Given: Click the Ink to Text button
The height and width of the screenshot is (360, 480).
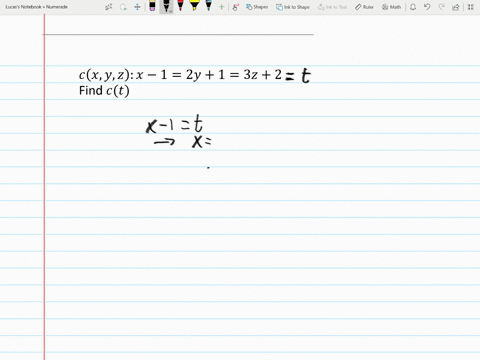Looking at the screenshot, I should 332,7.
